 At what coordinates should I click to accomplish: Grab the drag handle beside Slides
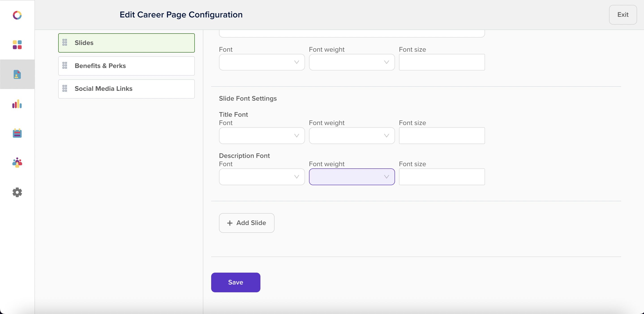click(65, 42)
